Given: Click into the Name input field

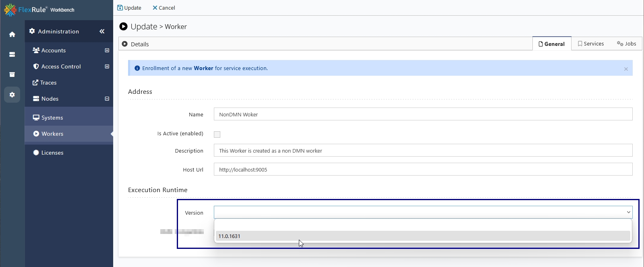Looking at the screenshot, I should [423, 114].
